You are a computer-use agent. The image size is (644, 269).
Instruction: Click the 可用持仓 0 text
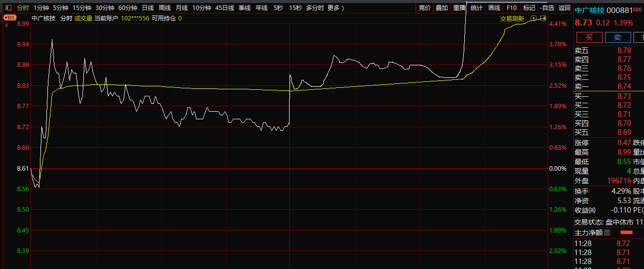(167, 18)
